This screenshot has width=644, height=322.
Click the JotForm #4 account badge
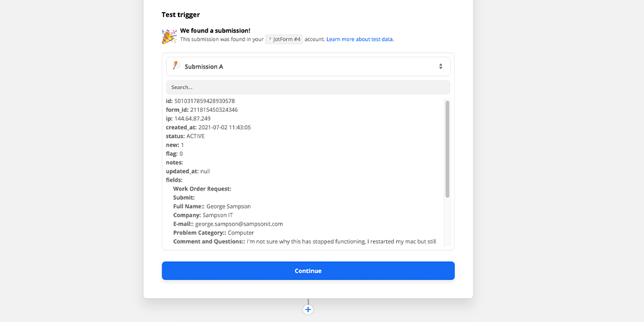coord(284,39)
